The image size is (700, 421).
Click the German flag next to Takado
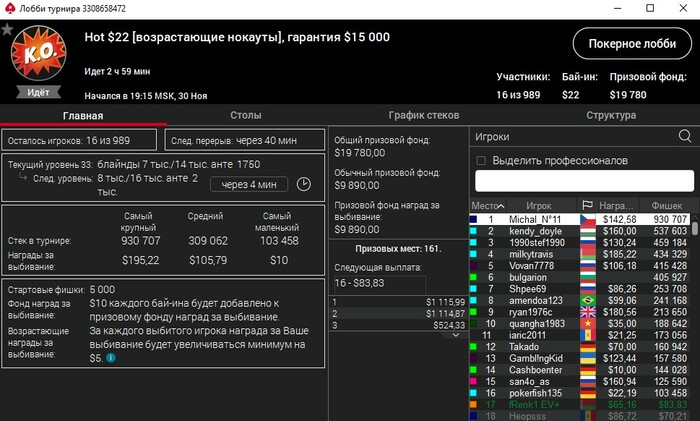(588, 347)
